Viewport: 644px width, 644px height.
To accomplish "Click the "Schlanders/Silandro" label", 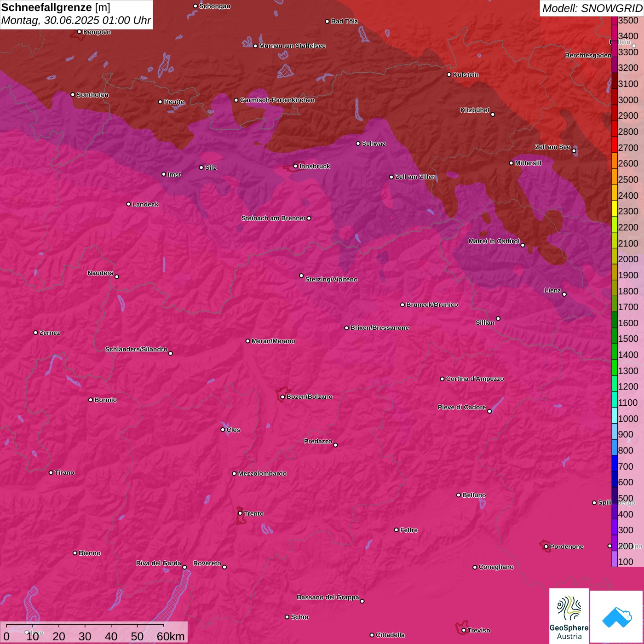I will [x=136, y=349].
